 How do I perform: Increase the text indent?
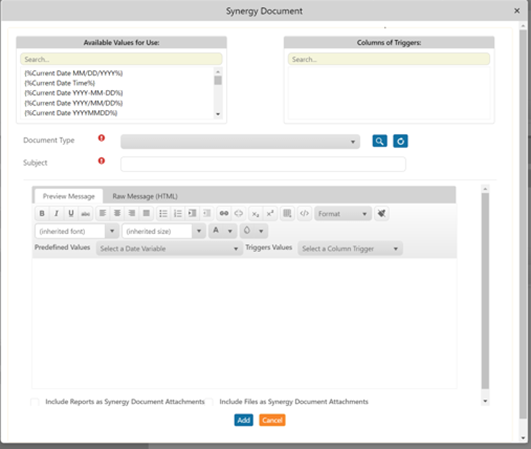click(192, 213)
